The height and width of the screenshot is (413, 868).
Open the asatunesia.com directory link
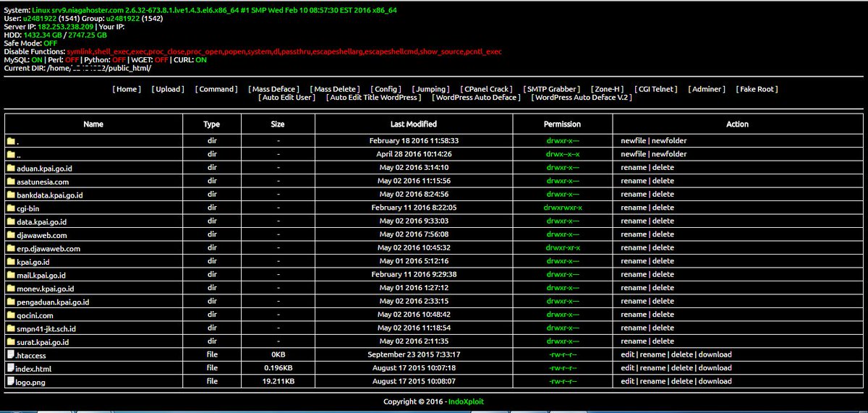[x=43, y=182]
